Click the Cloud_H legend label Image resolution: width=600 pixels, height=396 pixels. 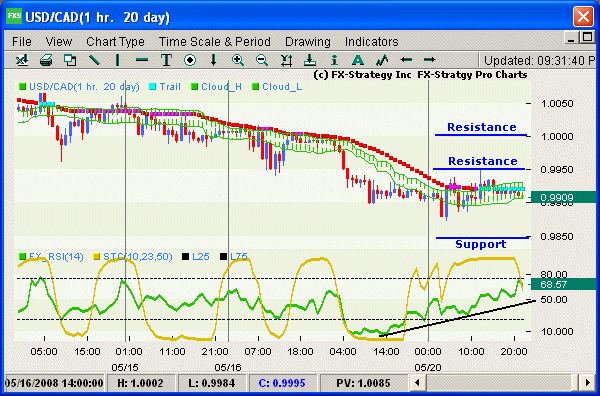[222, 87]
